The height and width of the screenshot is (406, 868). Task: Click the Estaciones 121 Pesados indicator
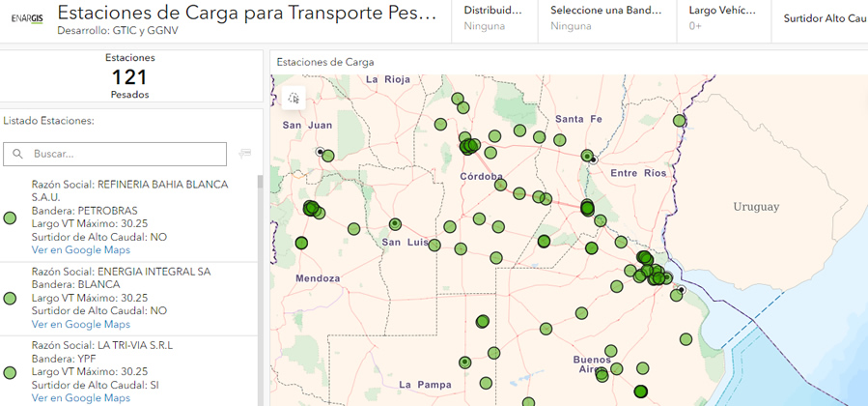[129, 76]
